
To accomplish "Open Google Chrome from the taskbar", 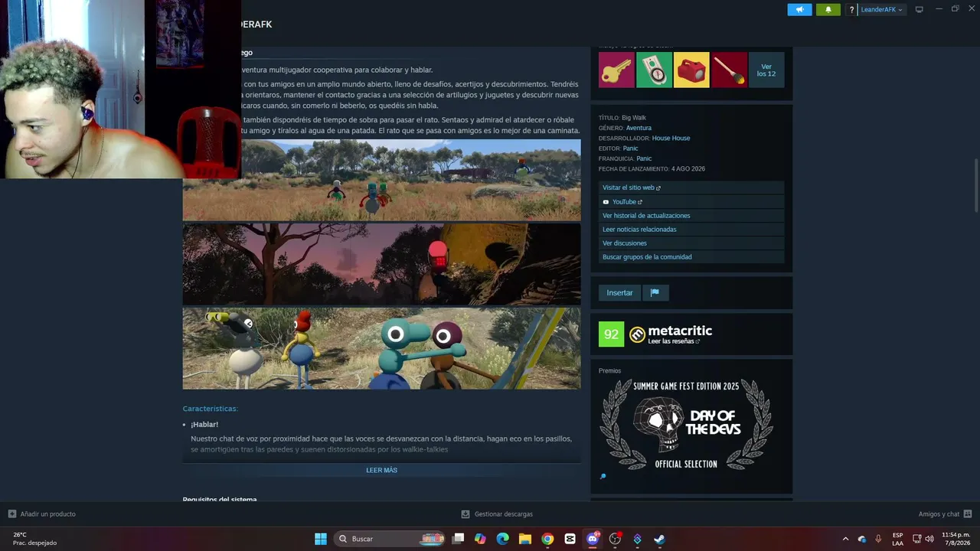I will click(547, 539).
